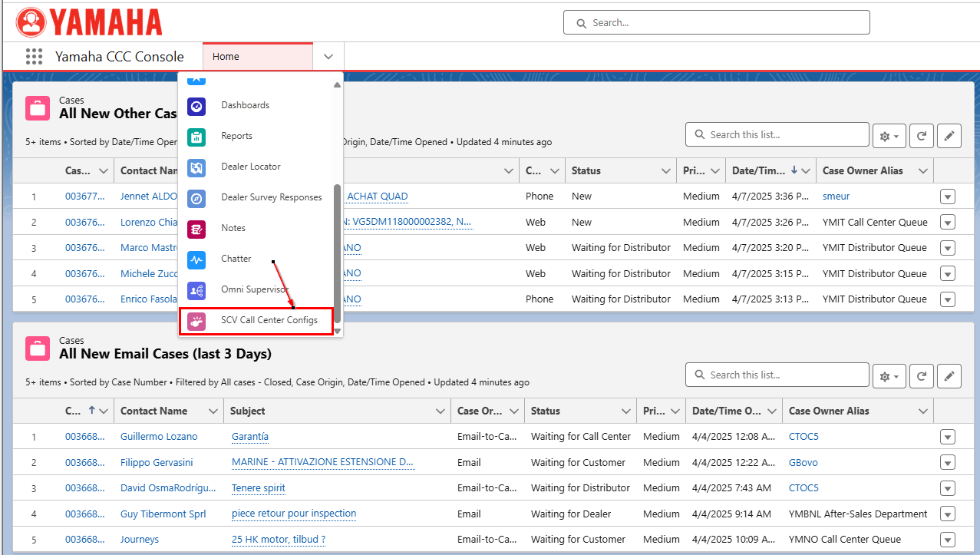The image size is (980, 555).
Task: Open owner alias smeur link
Action: (836, 196)
